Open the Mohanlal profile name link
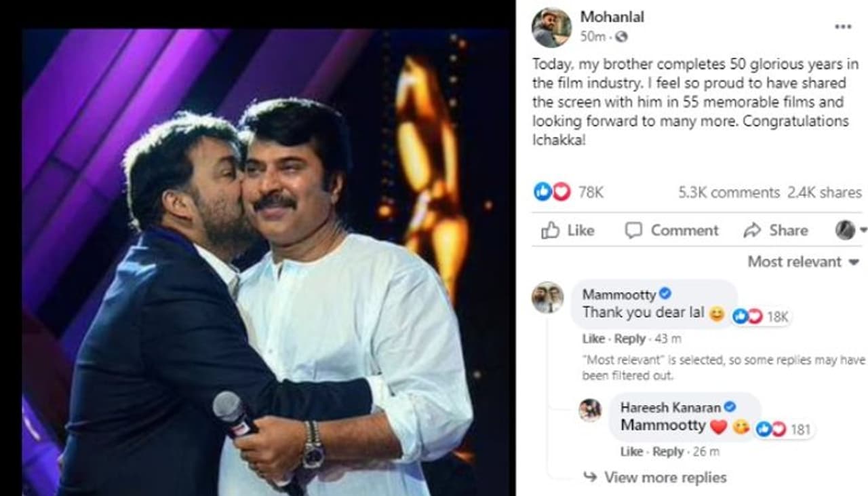The height and width of the screenshot is (496, 868). (x=612, y=17)
